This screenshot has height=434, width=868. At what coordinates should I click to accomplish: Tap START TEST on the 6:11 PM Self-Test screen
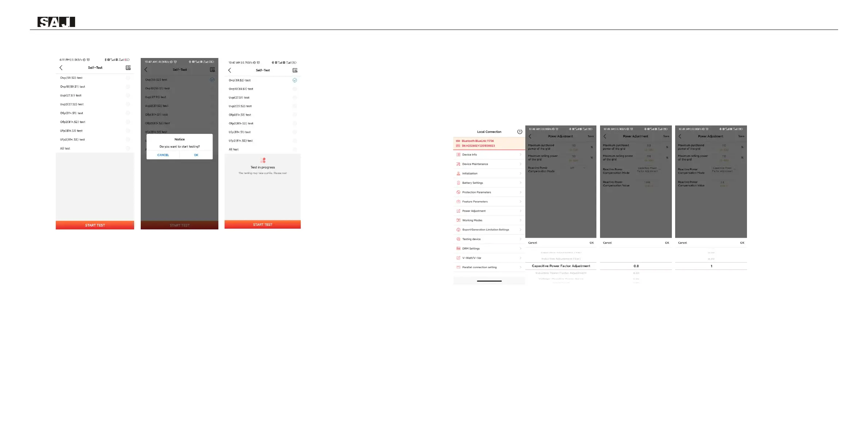95,225
